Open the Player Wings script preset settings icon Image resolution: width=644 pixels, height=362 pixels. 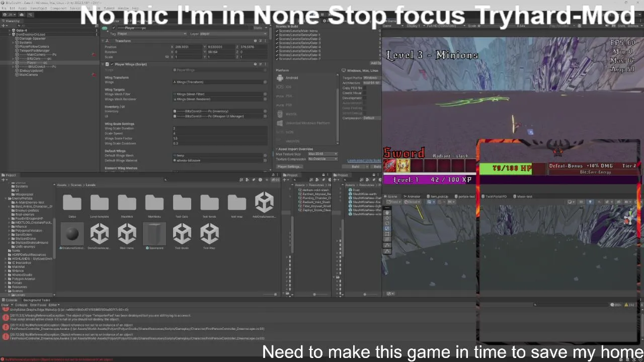coord(260,64)
